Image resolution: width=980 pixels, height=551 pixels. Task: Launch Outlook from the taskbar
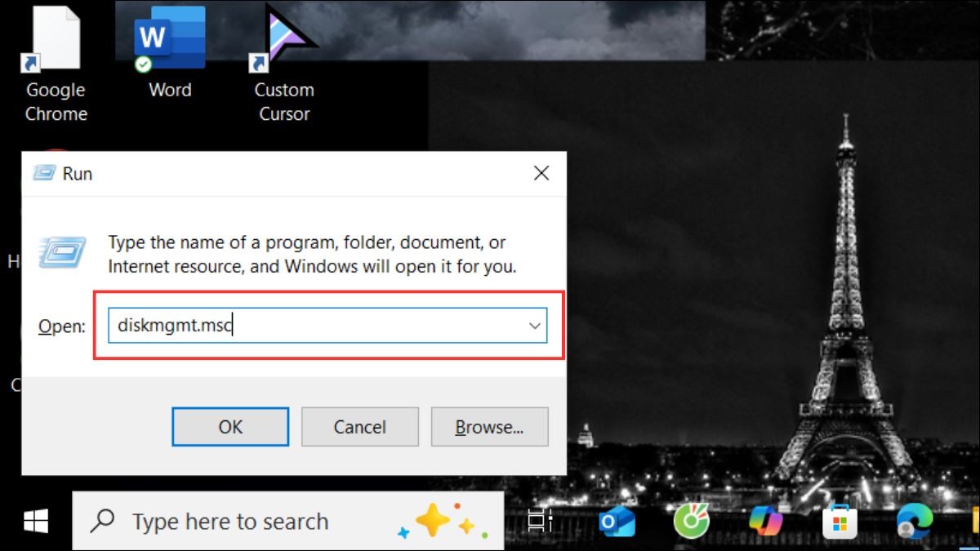tap(617, 522)
